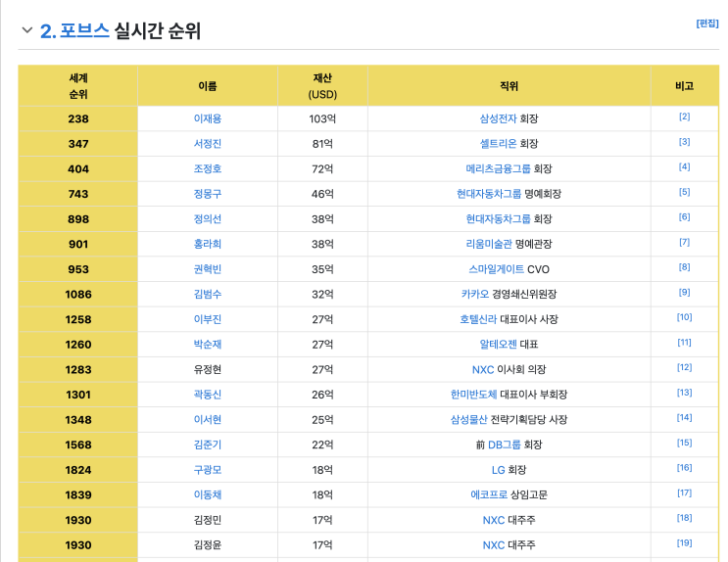Screen dimensions: 728x562
Task: Select world rank 238 cell
Action: click(x=78, y=118)
